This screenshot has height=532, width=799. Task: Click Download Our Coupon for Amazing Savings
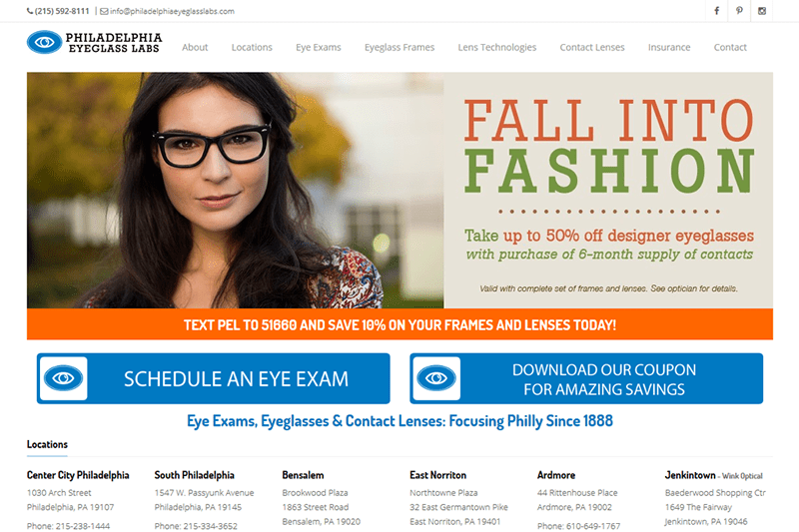586,378
